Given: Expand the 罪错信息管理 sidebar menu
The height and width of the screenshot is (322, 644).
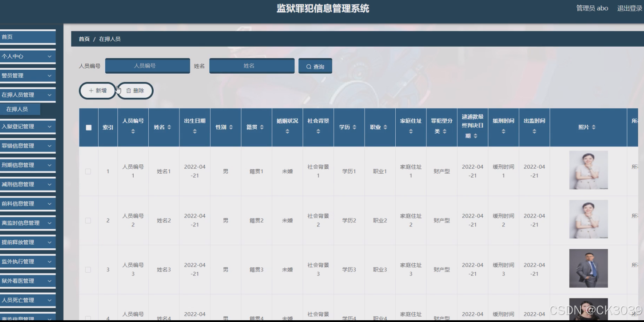Looking at the screenshot, I should click(x=28, y=146).
